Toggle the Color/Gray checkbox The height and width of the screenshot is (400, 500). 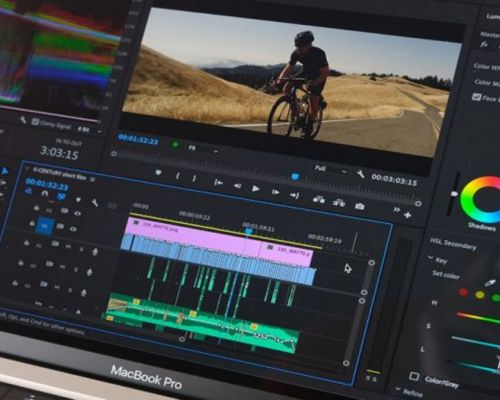point(414,376)
